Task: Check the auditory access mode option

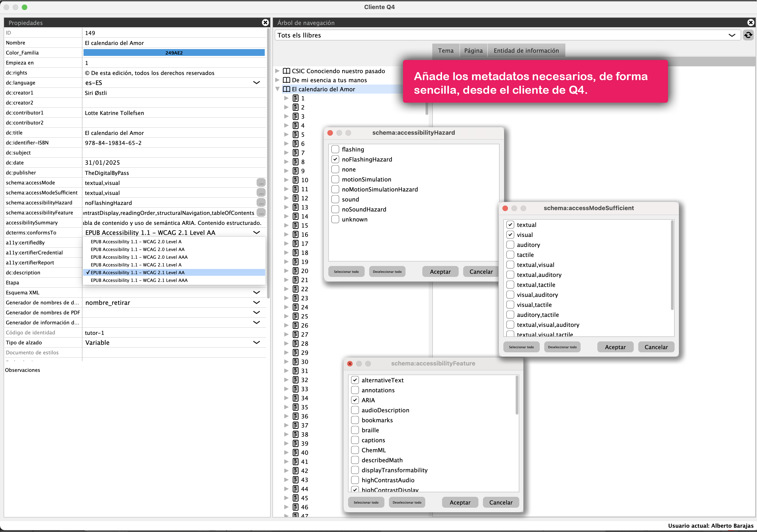Action: pos(510,245)
